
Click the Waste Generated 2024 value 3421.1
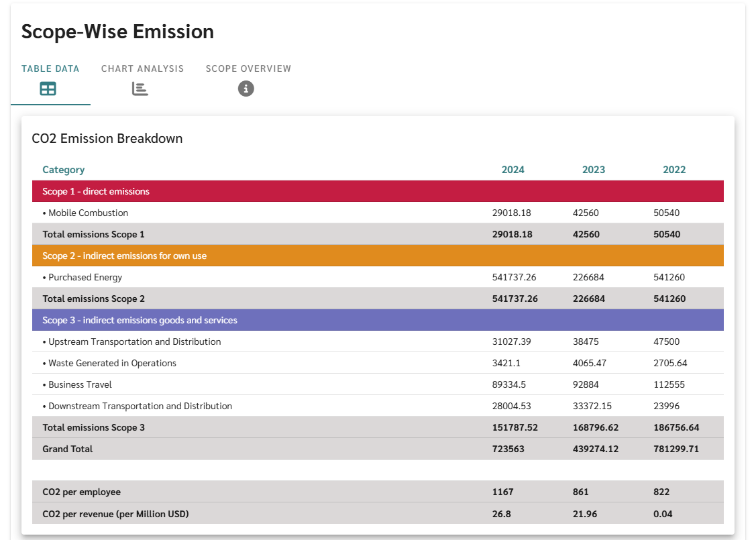[506, 363]
